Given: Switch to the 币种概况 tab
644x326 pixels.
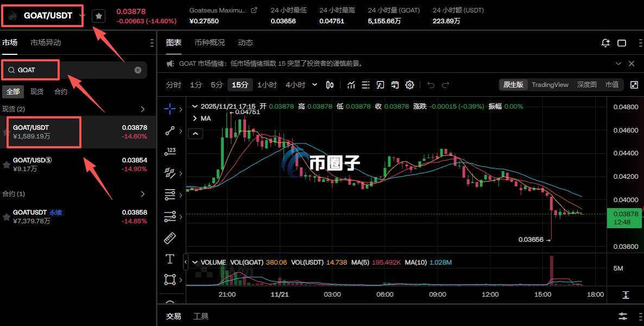Looking at the screenshot, I should coord(209,43).
